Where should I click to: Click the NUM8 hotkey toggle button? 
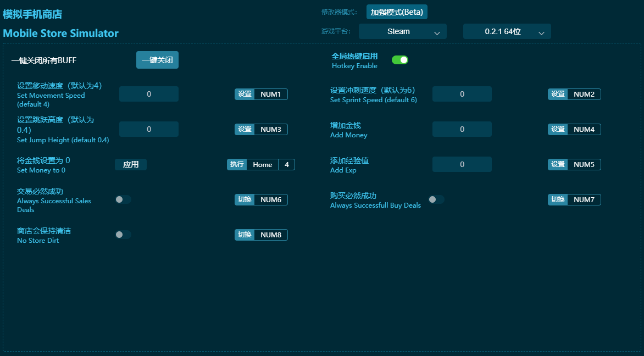(262, 235)
